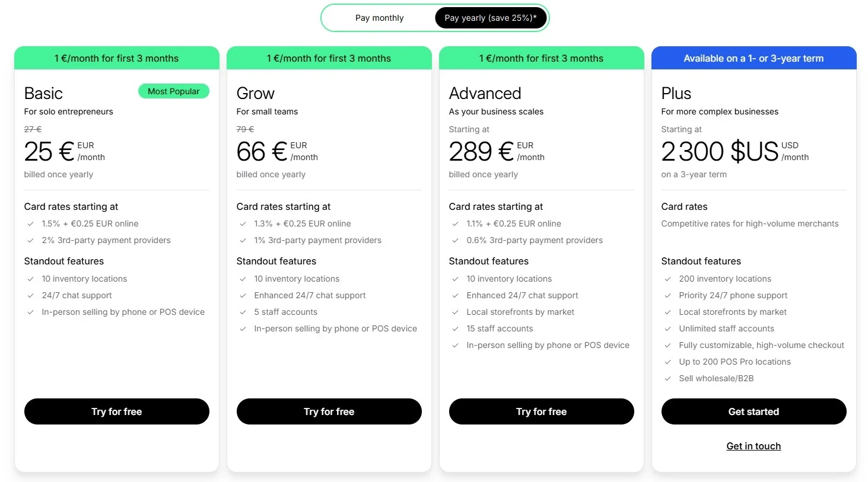Open the Get in touch link under Plus
868x482 pixels.
753,446
